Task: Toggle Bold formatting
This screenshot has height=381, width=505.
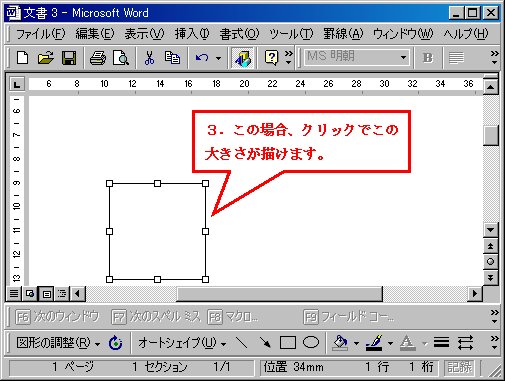Action: coord(428,58)
